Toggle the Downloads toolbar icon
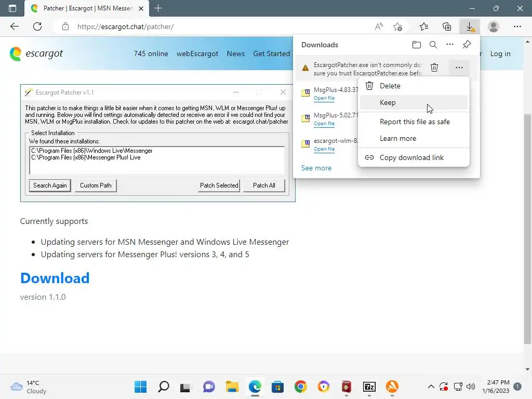The image size is (532, 399). (470, 26)
